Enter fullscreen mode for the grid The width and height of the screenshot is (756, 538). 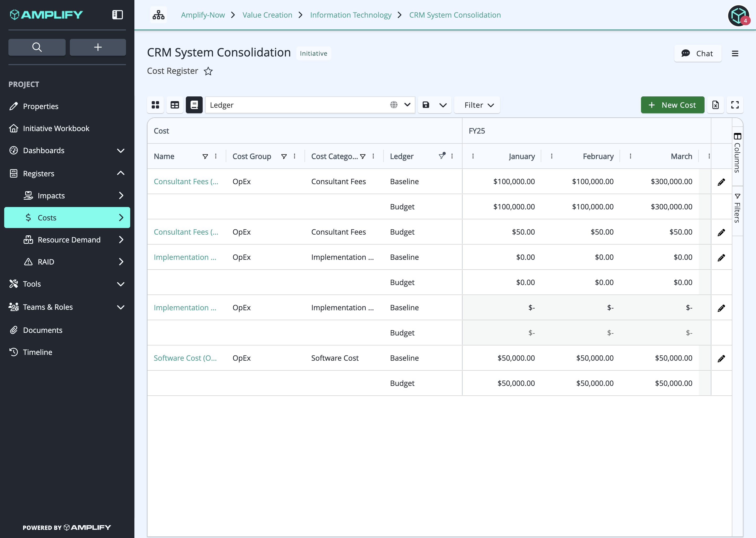[735, 105]
